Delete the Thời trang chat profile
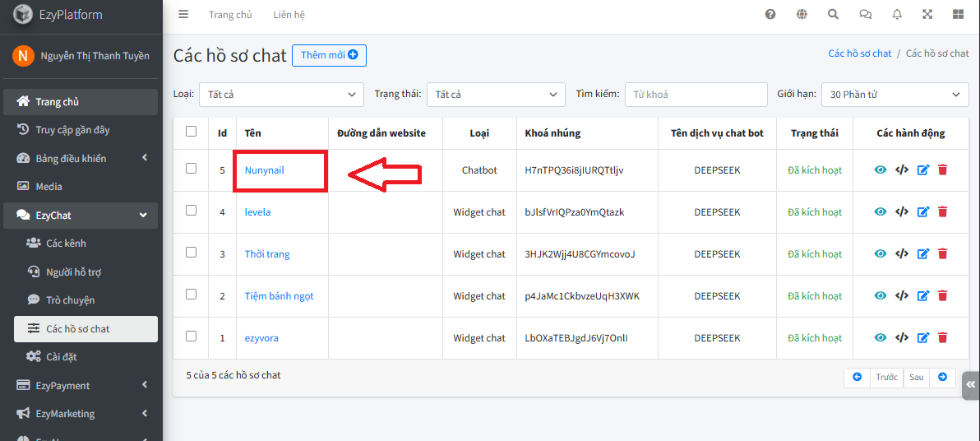 pyautogui.click(x=943, y=254)
